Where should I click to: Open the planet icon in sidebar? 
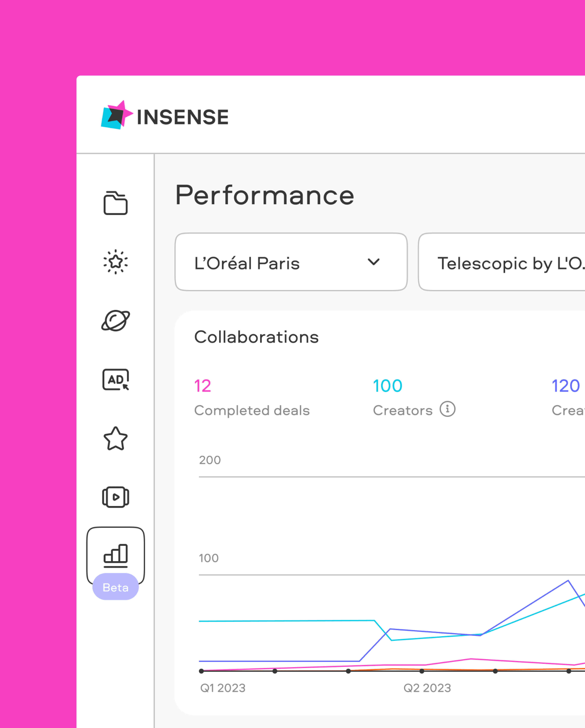116,320
